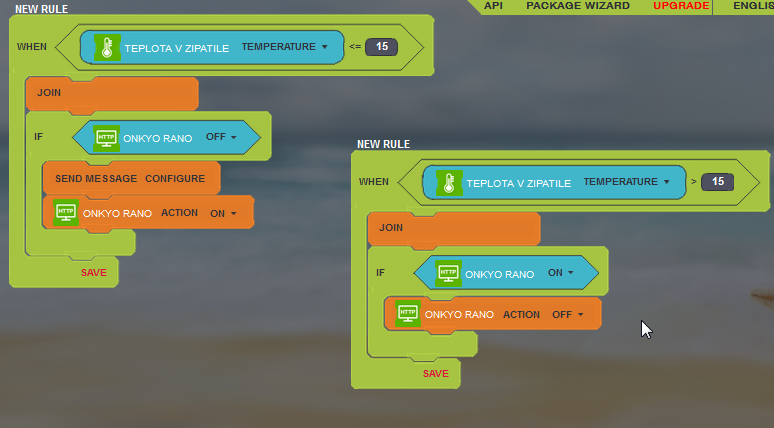Click thermometer icon in right rule

449,182
